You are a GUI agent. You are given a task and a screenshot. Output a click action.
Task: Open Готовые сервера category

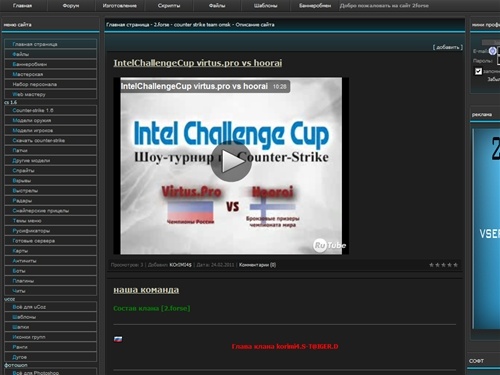[x=51, y=240]
